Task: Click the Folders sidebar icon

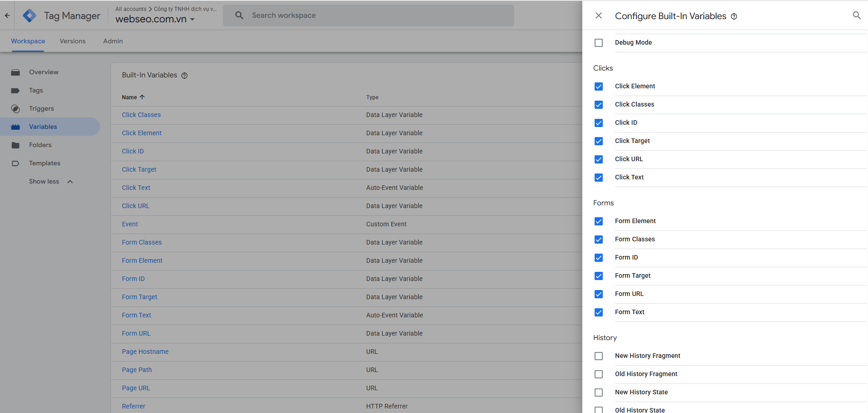Action: pos(15,145)
